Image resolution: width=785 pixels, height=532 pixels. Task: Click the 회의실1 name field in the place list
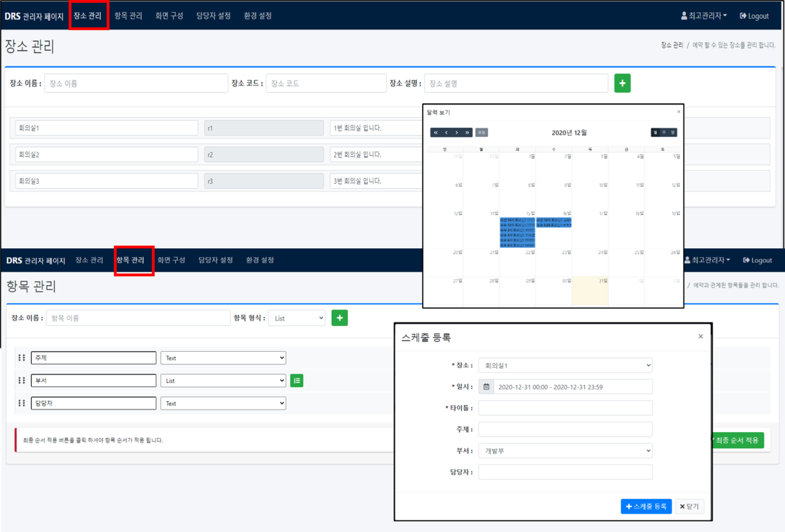point(107,128)
